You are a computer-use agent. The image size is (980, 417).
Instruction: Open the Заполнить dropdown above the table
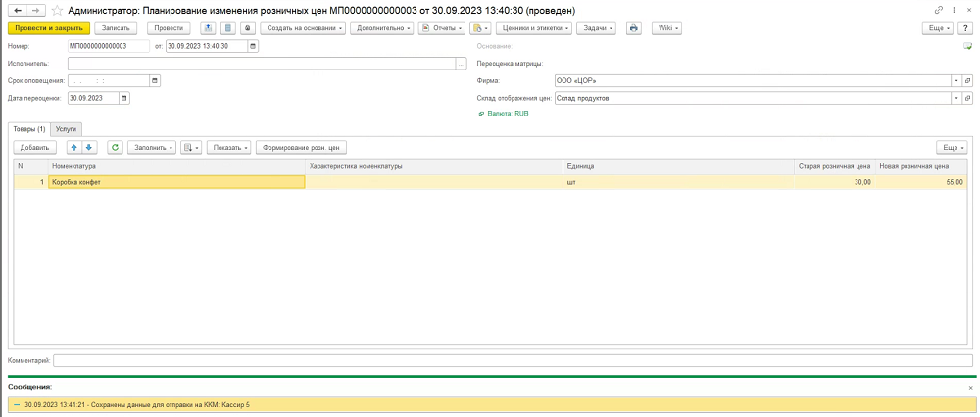154,147
